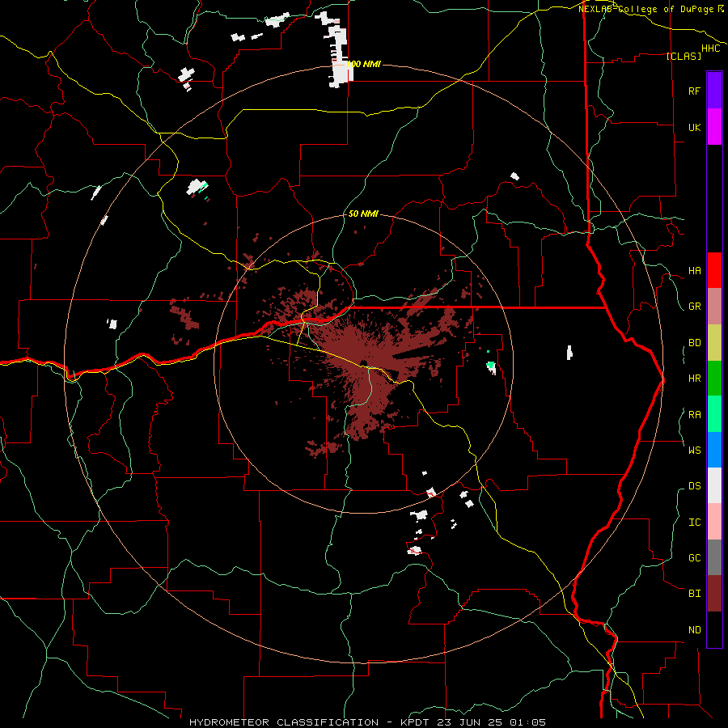
Task: Click the 'DS' legend label text
Action: coord(694,486)
